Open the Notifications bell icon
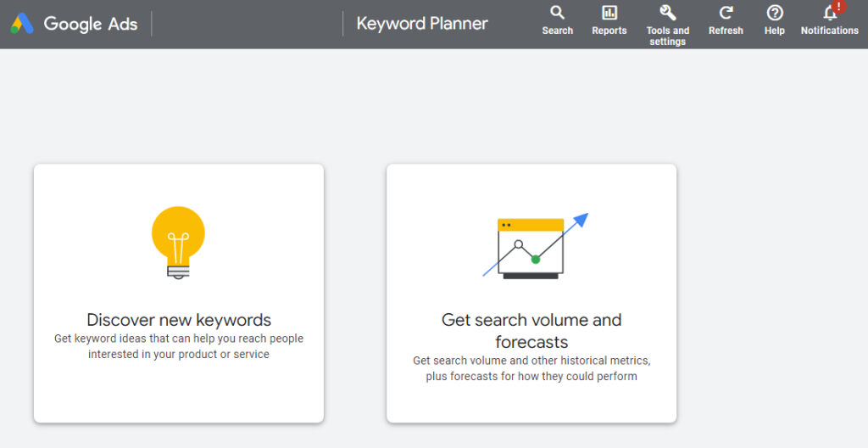This screenshot has height=448, width=868. click(x=829, y=14)
